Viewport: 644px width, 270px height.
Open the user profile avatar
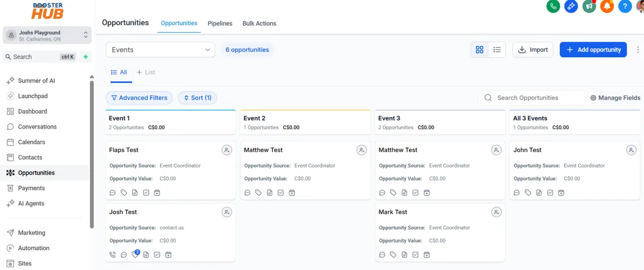(640, 6)
